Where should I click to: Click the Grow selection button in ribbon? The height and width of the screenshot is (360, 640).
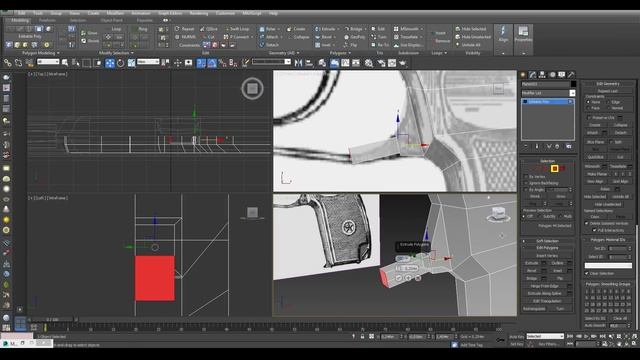(89, 33)
